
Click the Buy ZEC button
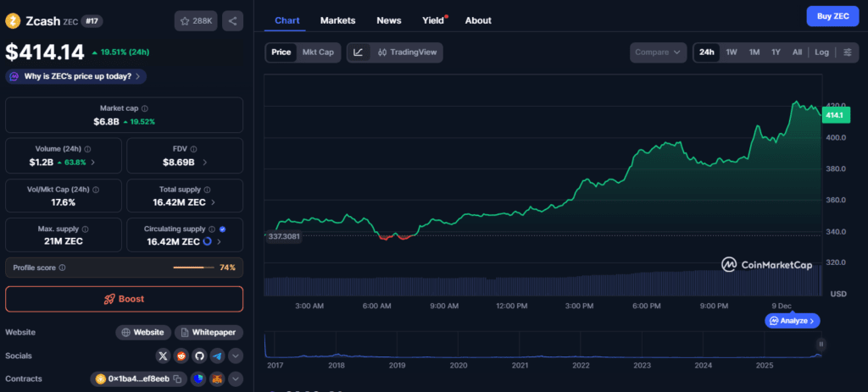[x=832, y=16]
